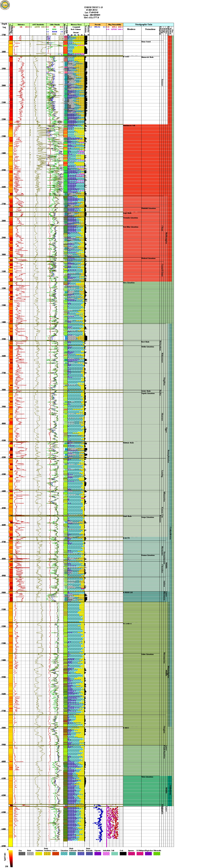
Task: Select the Wreford Limestone label
Action: click(x=148, y=258)
